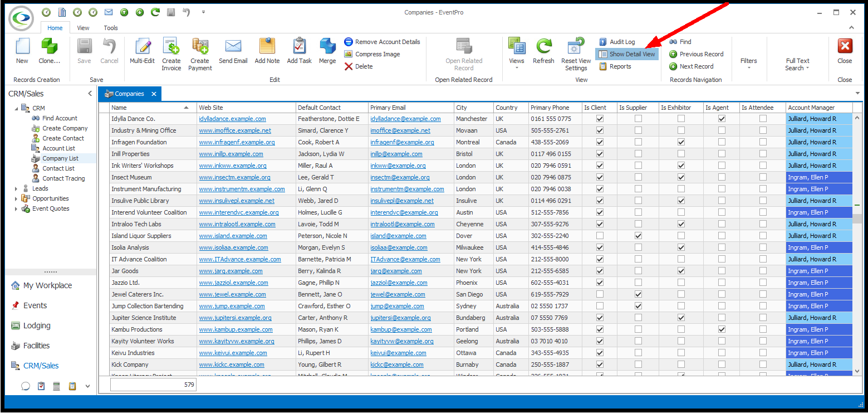The width and height of the screenshot is (868, 413).
Task: Select Julliard account manager cell for Inill Properties
Action: tap(818, 154)
